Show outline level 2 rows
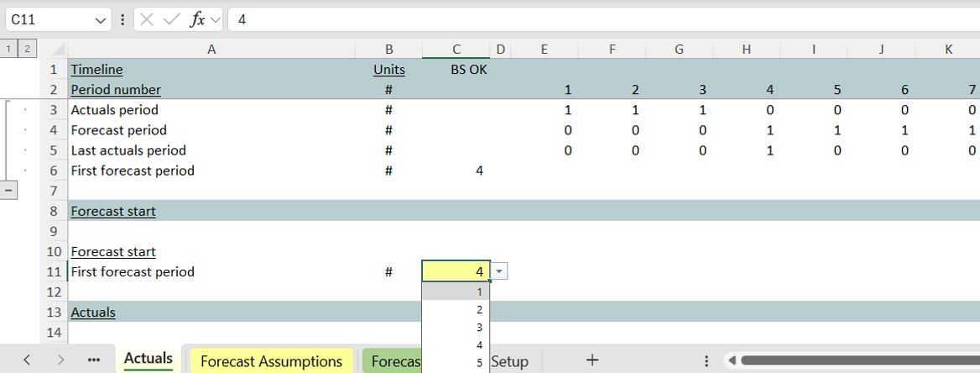980x373 pixels. click(26, 50)
